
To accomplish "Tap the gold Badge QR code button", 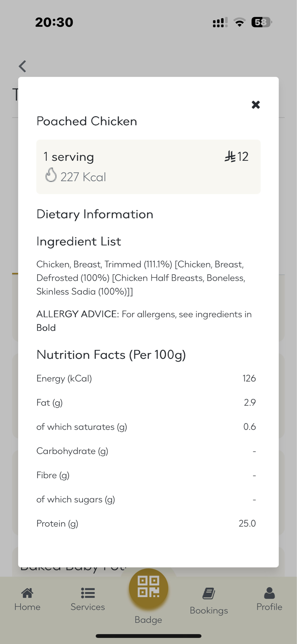I will tap(148, 588).
